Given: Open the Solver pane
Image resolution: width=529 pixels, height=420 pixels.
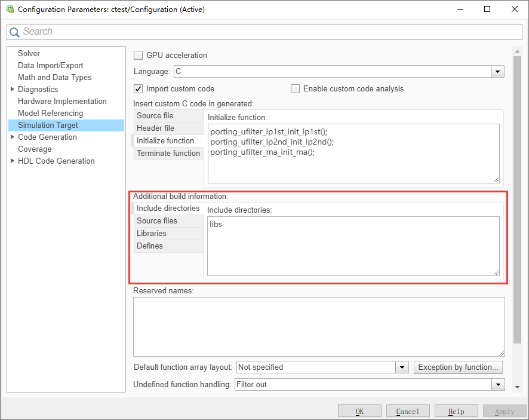Looking at the screenshot, I should 29,53.
